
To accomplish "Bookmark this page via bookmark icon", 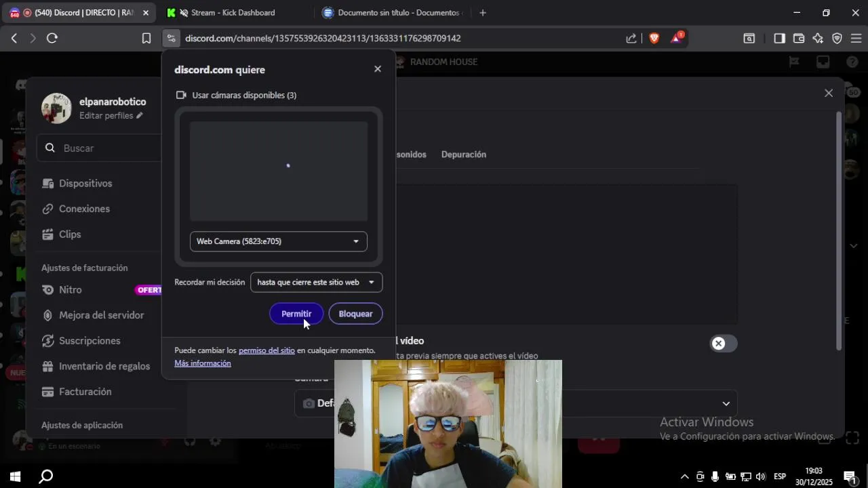I will click(x=146, y=39).
